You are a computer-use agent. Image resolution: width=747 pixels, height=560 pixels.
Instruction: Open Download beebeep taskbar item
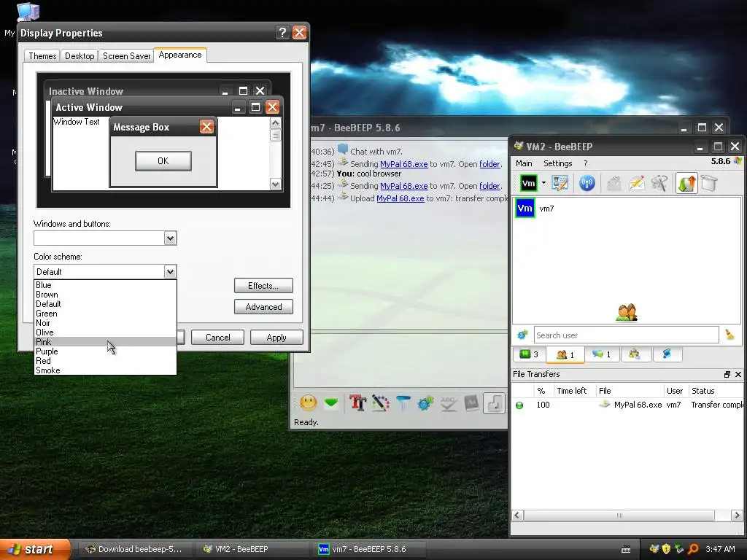134,549
